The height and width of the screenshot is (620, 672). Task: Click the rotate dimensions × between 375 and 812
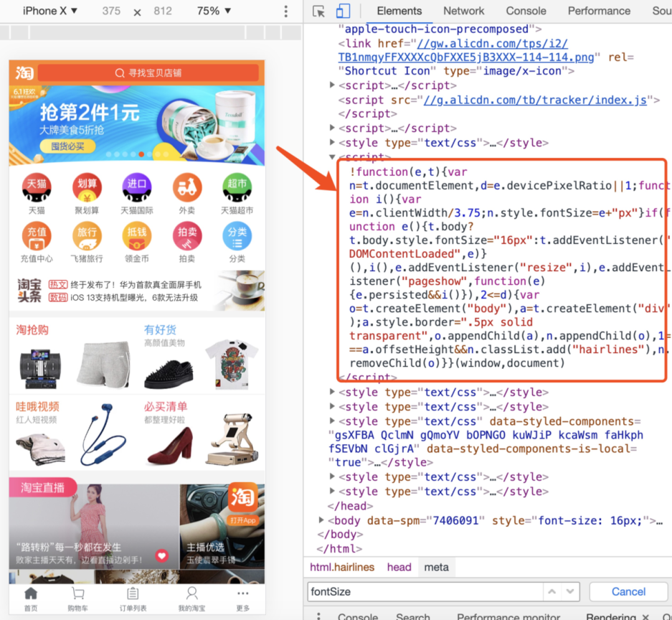pos(137,12)
